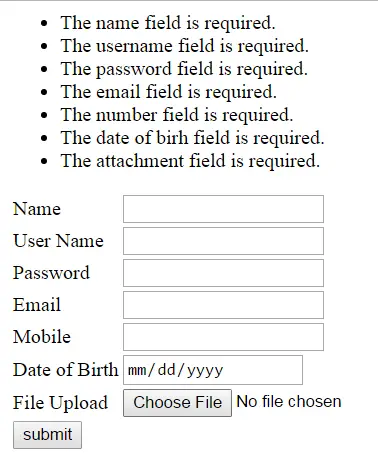Click the Name label

[x=37, y=209]
